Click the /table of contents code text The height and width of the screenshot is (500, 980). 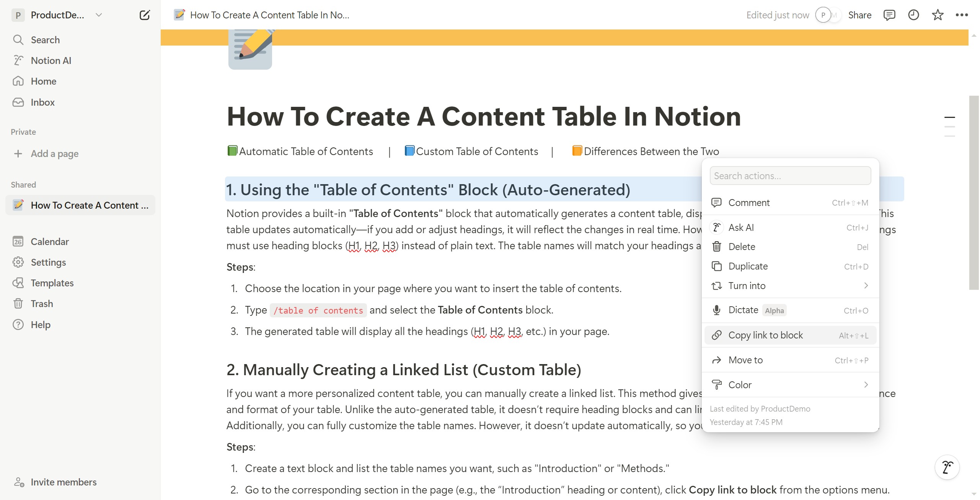coord(318,310)
